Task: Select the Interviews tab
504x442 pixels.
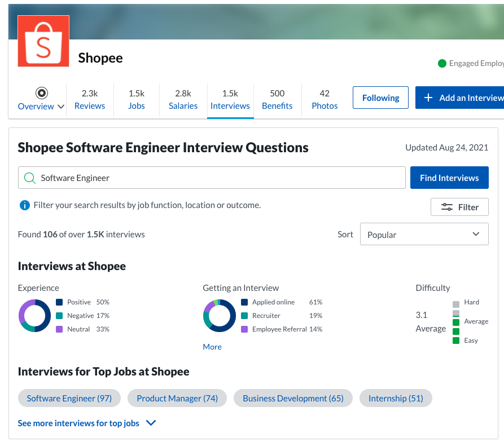Action: 230,100
